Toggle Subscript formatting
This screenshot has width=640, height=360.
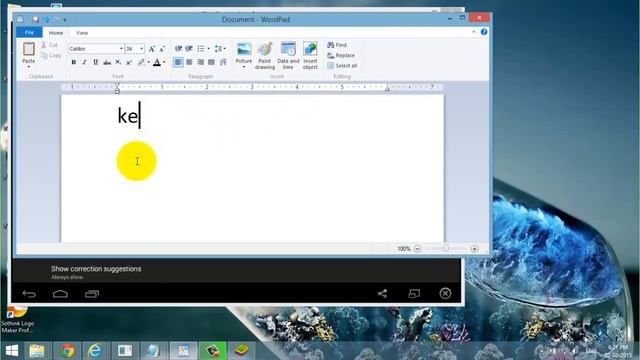coord(118,62)
